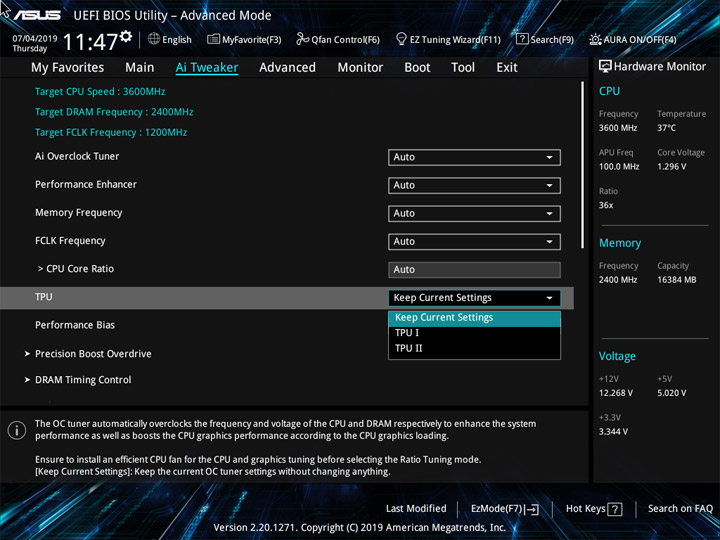
Task: Switch to Main tab
Action: click(x=140, y=68)
